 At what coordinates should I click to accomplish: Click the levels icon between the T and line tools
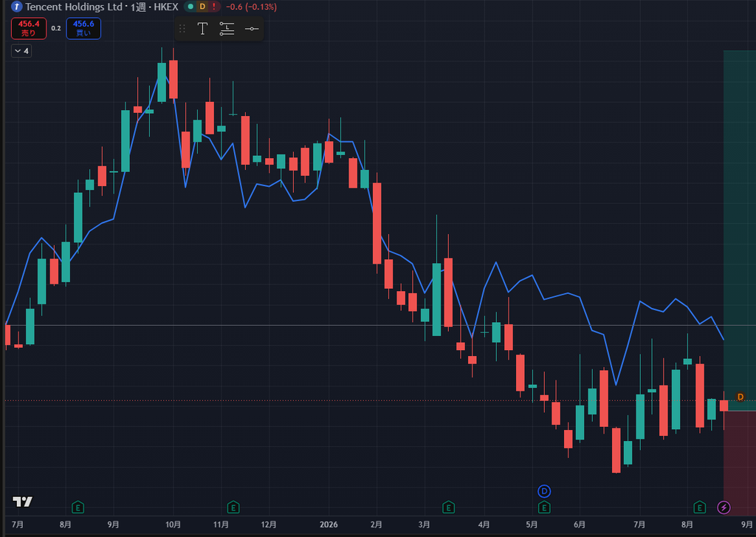(227, 29)
